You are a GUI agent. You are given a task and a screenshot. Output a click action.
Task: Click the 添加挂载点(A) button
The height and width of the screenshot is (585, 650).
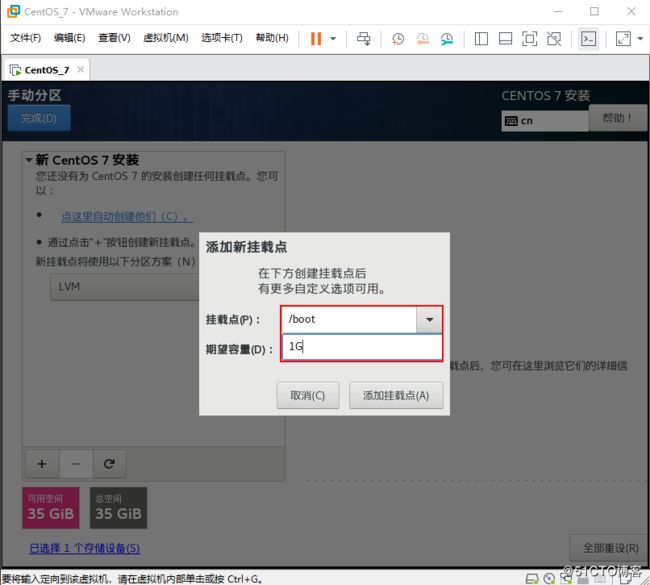click(396, 396)
